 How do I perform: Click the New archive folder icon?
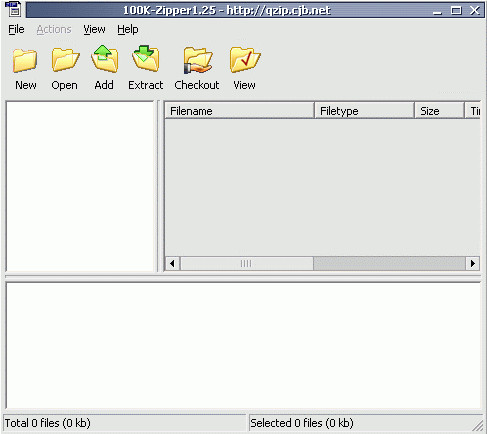pos(25,61)
